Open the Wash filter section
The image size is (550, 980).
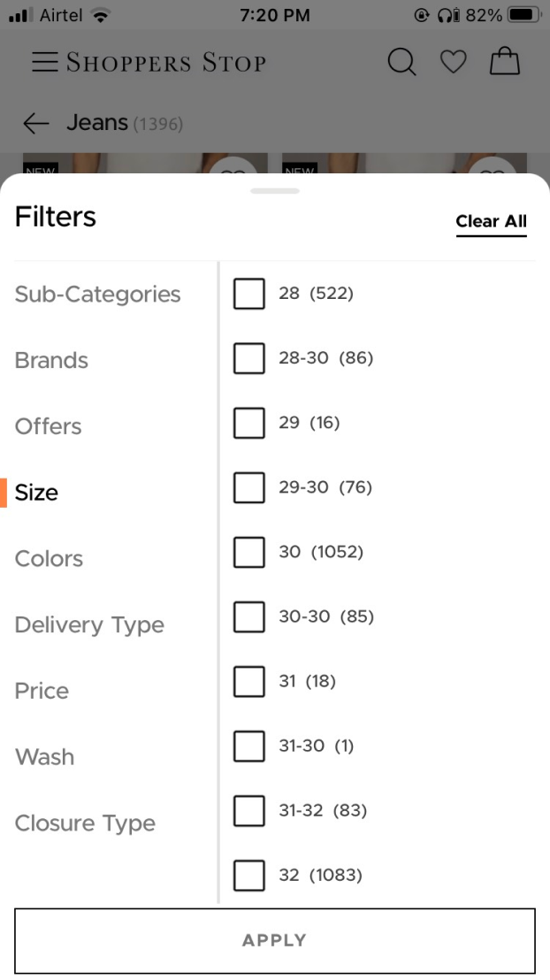44,757
